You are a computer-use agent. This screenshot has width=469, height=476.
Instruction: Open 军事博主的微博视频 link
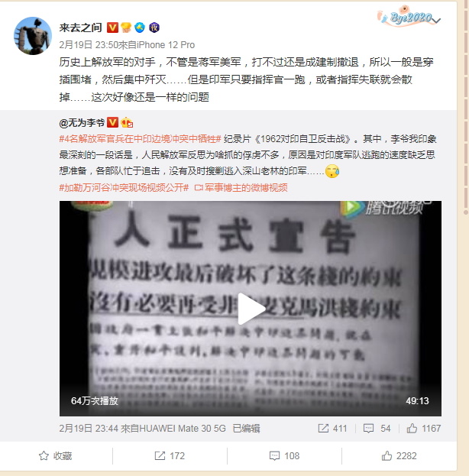coord(241,188)
